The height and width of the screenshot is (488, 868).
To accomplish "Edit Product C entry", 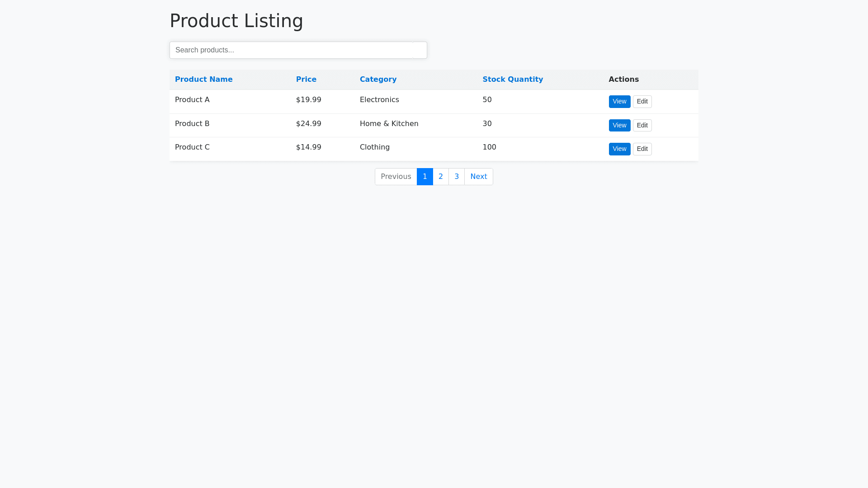I will coord(642,149).
